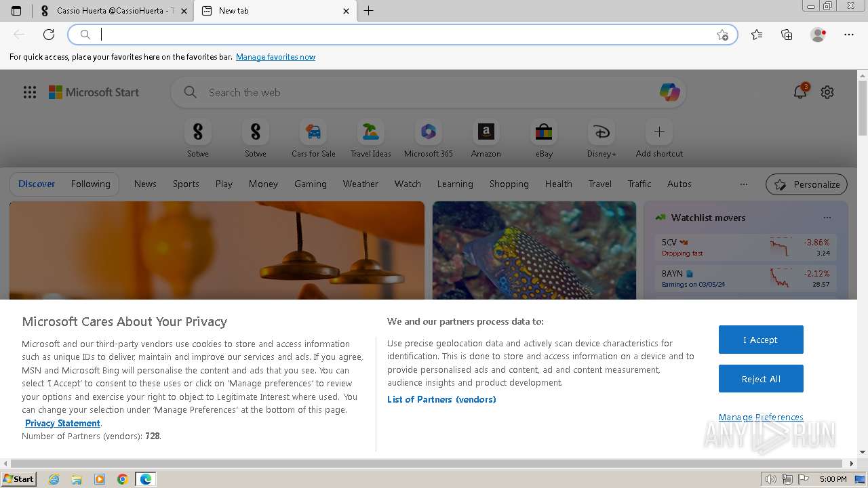Open the Amazon shortcut
868x488 pixels.
click(486, 138)
